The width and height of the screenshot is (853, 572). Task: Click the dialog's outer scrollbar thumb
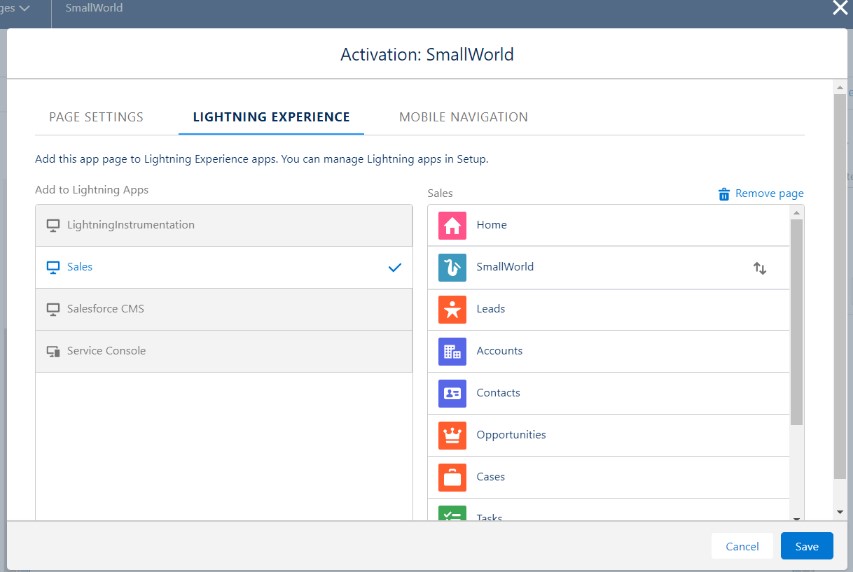pos(840,286)
